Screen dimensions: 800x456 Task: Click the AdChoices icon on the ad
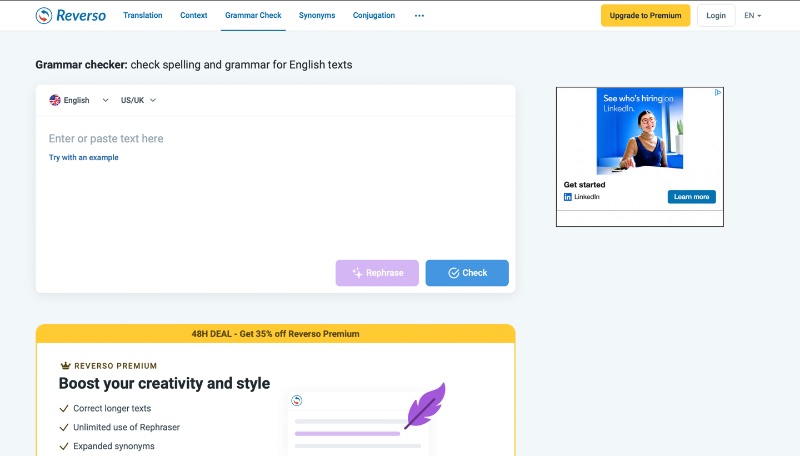click(718, 92)
